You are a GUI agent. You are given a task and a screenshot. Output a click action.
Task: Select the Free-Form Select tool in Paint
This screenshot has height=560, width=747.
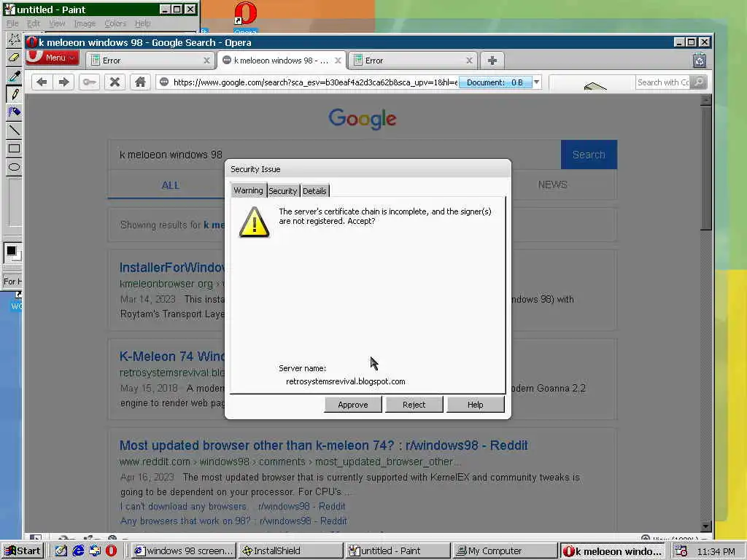(14, 39)
